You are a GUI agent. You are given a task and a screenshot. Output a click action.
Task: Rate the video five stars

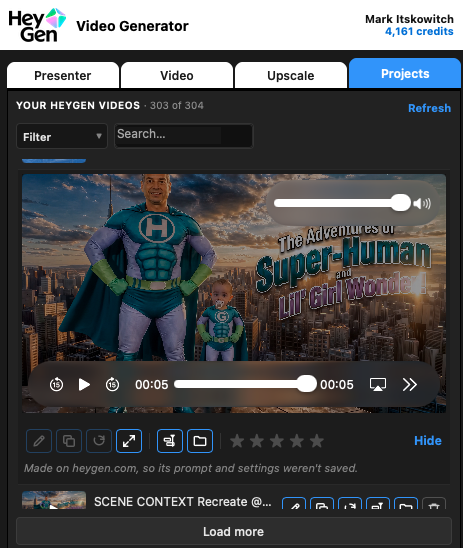point(317,441)
